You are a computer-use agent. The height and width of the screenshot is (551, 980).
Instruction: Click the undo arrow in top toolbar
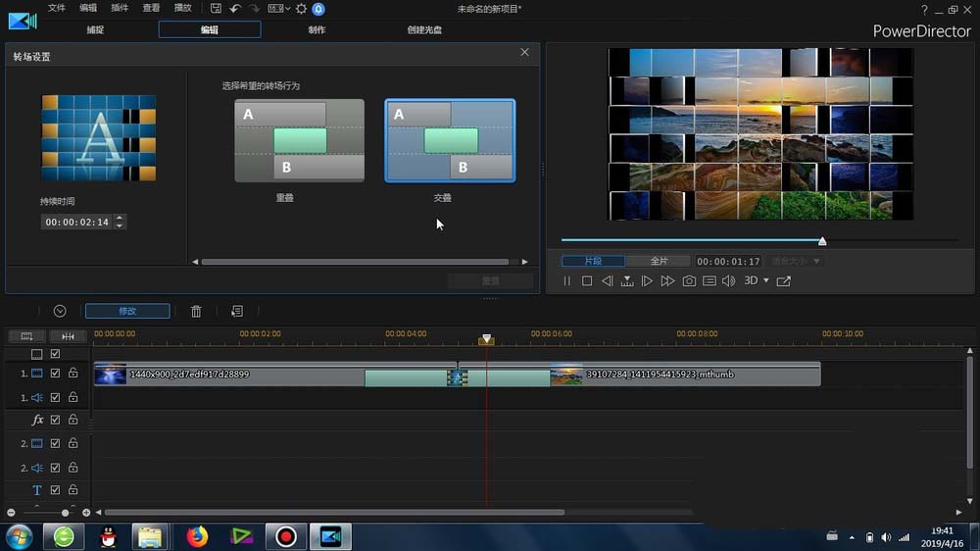pos(235,9)
